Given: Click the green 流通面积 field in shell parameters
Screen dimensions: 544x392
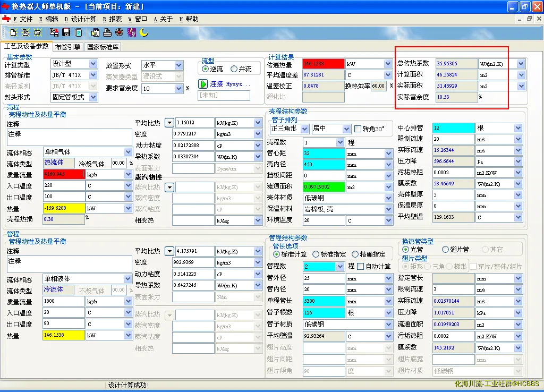Looking at the screenshot, I should click(324, 186).
